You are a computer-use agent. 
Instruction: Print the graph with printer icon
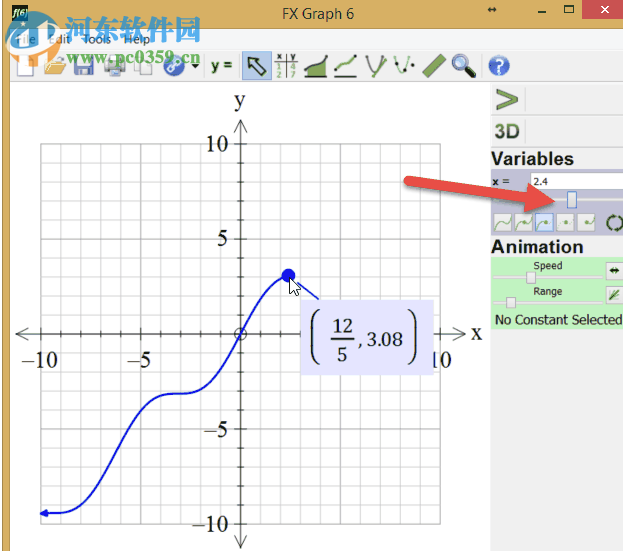[115, 66]
